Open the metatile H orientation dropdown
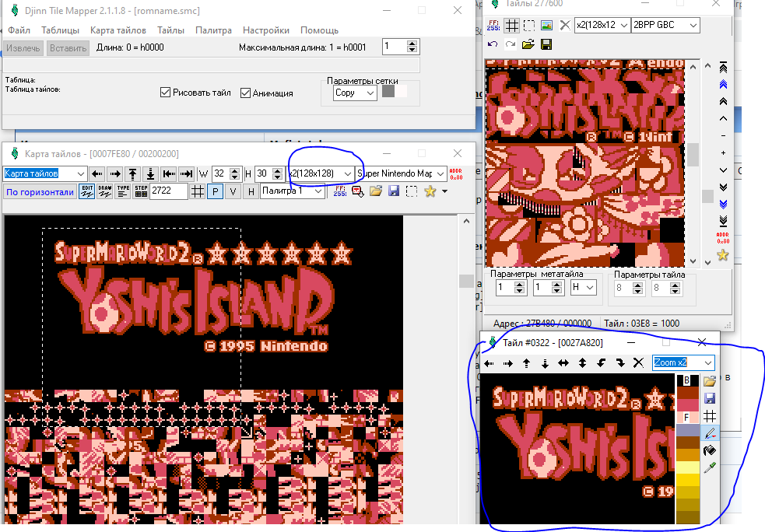The image size is (765, 532). (583, 288)
